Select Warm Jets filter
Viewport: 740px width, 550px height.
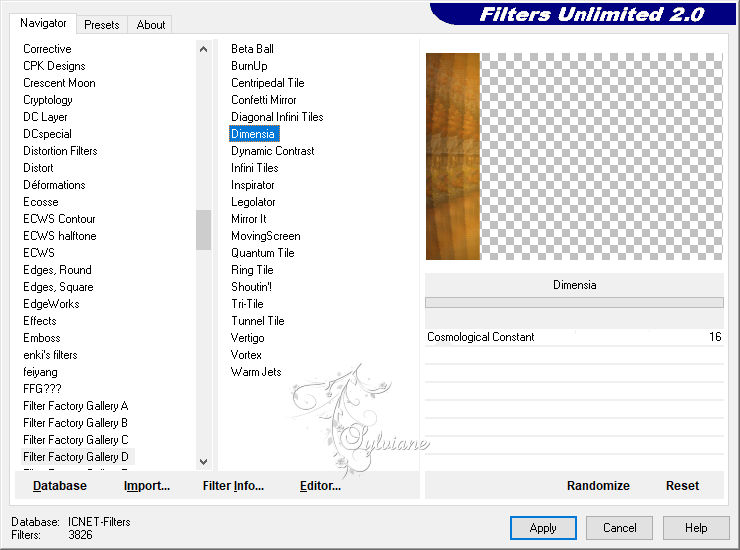pos(256,372)
